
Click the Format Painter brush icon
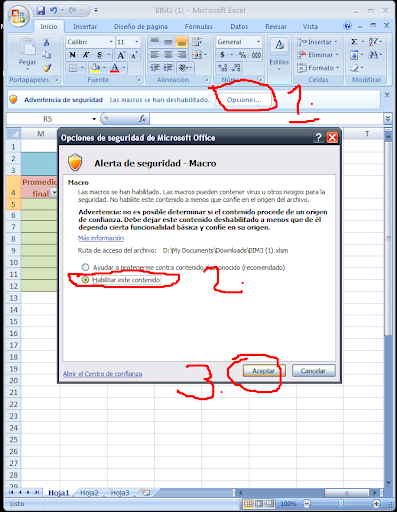click(47, 68)
